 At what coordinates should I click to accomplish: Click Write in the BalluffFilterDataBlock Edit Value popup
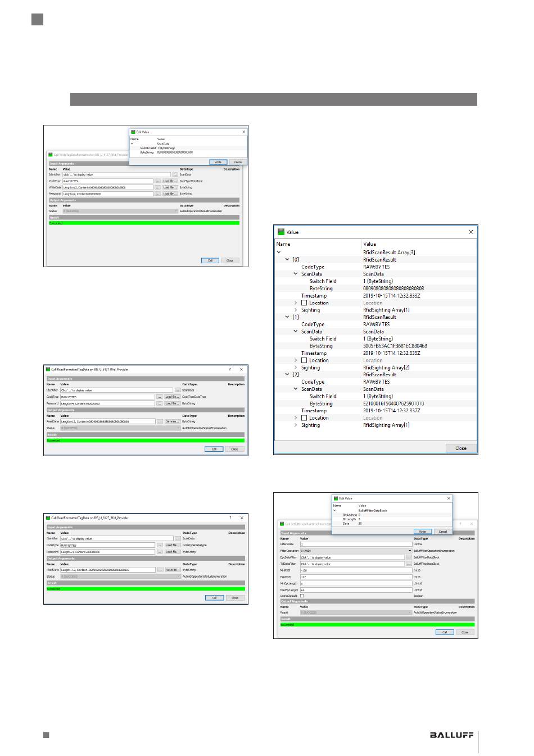(x=423, y=532)
